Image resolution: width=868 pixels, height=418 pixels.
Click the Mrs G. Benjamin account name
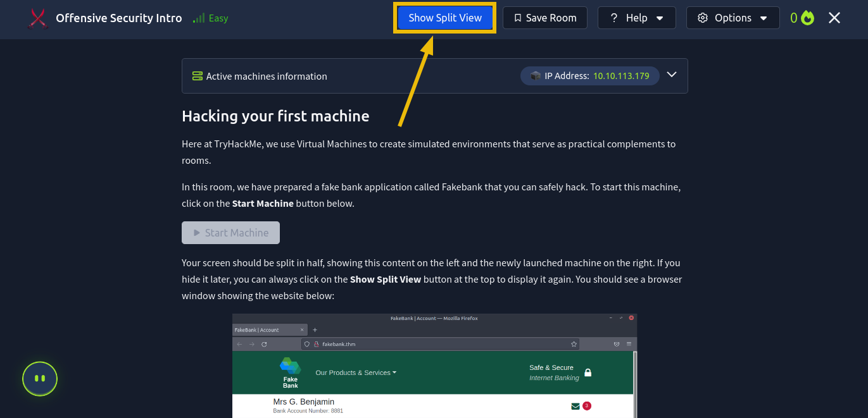(x=303, y=402)
